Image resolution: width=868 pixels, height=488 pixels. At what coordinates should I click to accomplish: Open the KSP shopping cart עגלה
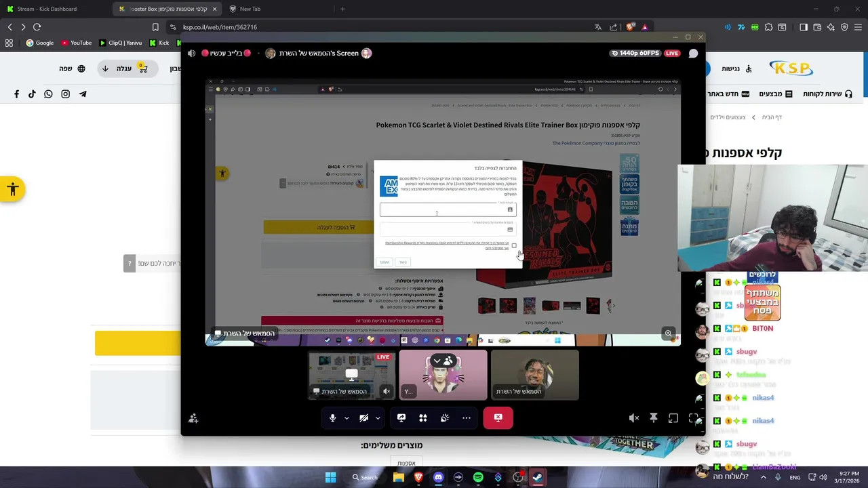click(132, 68)
